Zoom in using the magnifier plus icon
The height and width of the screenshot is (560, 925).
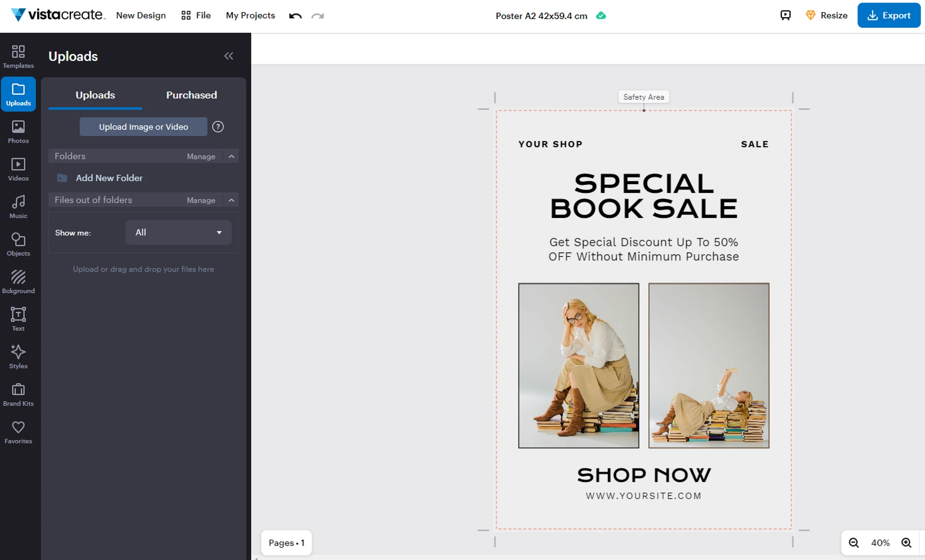[x=906, y=543]
